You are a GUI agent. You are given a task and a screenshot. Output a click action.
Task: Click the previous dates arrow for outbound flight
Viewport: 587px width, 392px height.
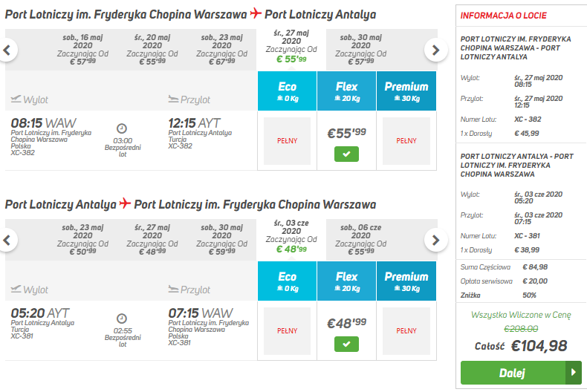click(7, 50)
